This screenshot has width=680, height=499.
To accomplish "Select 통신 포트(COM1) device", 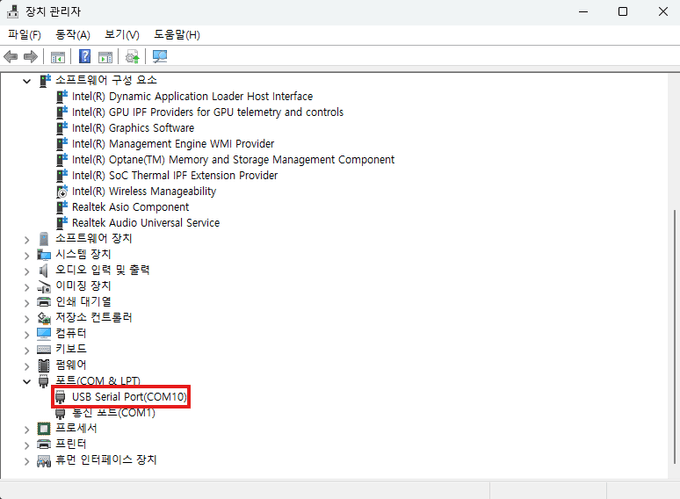I will pos(113,413).
